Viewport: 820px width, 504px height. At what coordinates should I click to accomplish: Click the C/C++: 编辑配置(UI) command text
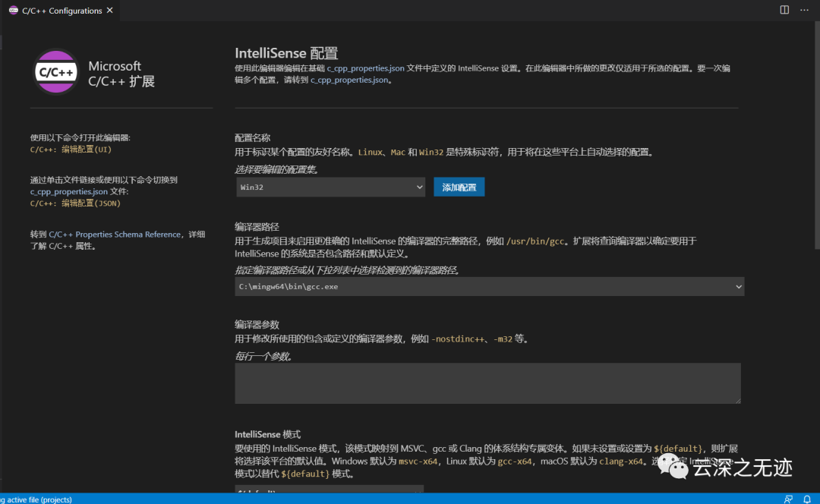point(71,150)
